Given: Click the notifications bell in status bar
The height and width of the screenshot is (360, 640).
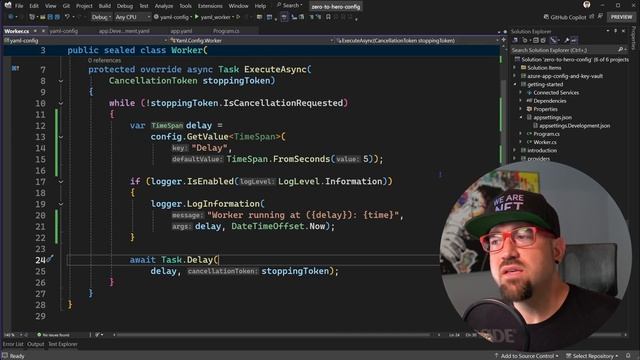Looking at the screenshot, I should point(629,356).
